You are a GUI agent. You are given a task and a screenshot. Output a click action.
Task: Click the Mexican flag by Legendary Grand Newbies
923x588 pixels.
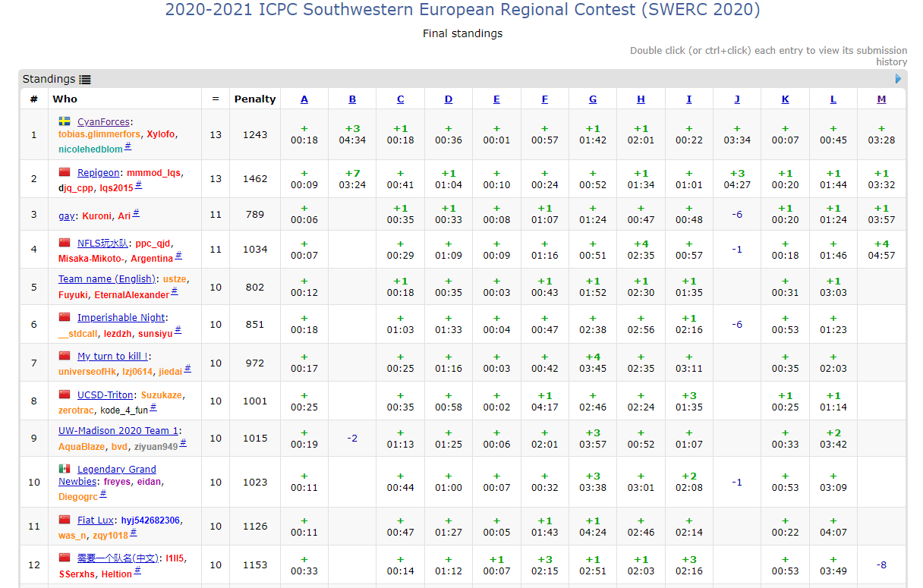[65, 469]
